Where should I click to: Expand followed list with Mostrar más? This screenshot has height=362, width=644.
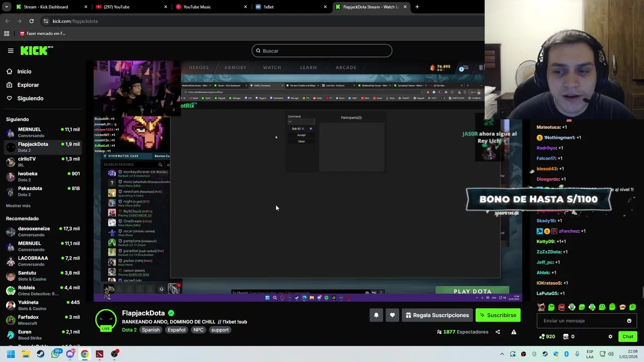[18, 206]
